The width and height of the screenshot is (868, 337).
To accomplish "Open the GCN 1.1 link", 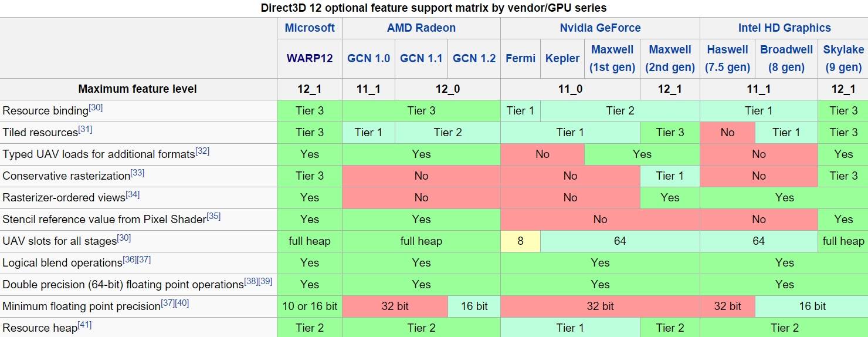I will pyautogui.click(x=421, y=58).
